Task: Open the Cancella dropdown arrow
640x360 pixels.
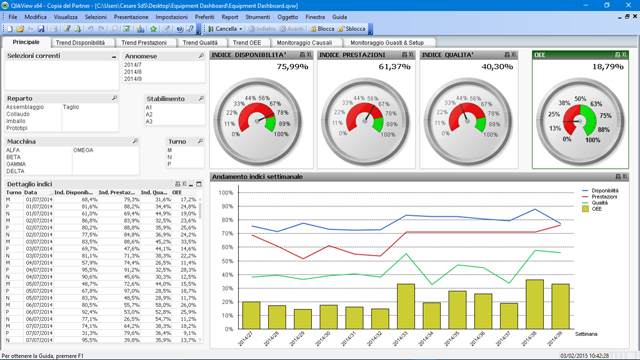Action: (241, 29)
